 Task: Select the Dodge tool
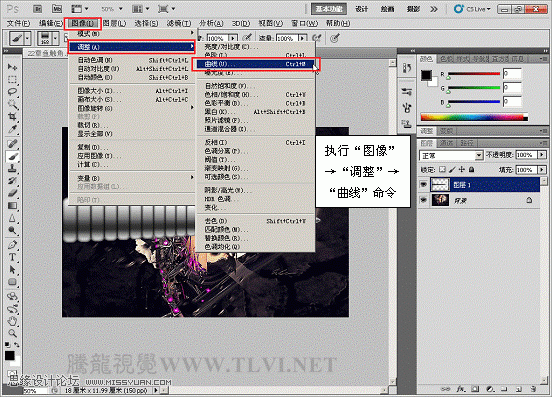pos(12,231)
